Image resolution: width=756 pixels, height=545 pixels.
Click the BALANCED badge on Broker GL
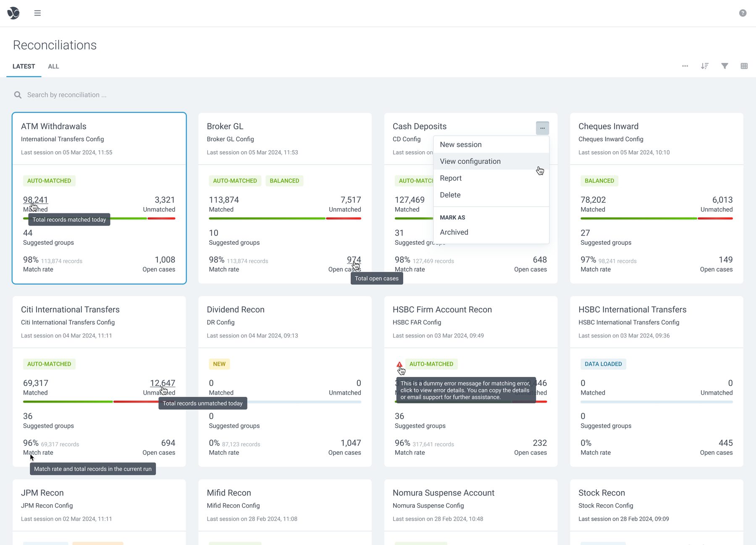click(284, 181)
